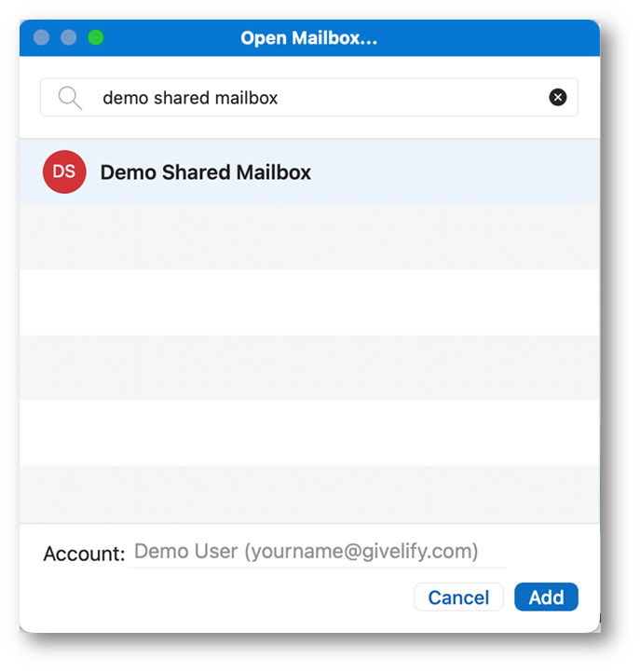This screenshot has height=672, width=640.
Task: Click the middle gray minimize window button
Action: (x=69, y=37)
